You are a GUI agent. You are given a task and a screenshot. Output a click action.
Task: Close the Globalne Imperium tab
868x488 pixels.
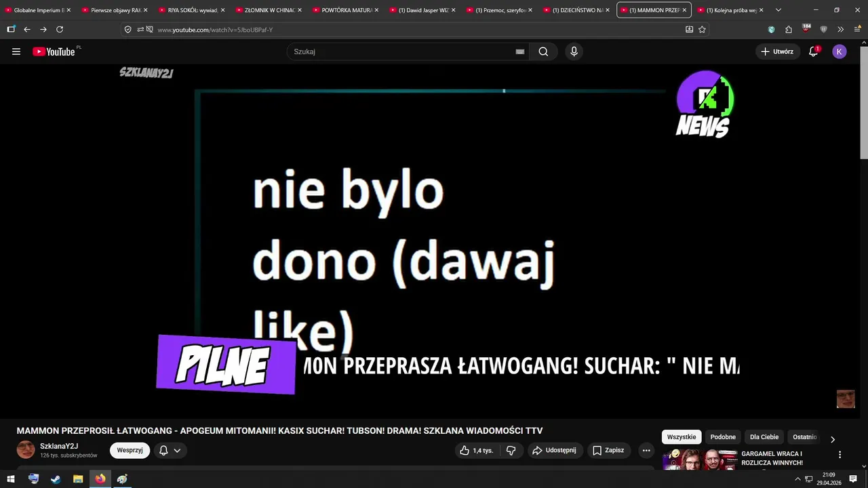[x=68, y=10]
